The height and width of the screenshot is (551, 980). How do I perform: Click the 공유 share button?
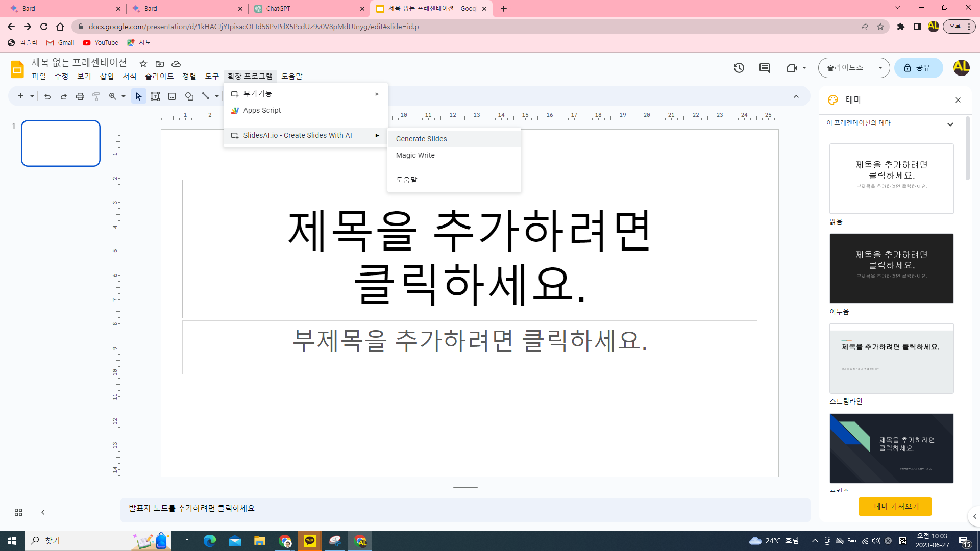(918, 68)
